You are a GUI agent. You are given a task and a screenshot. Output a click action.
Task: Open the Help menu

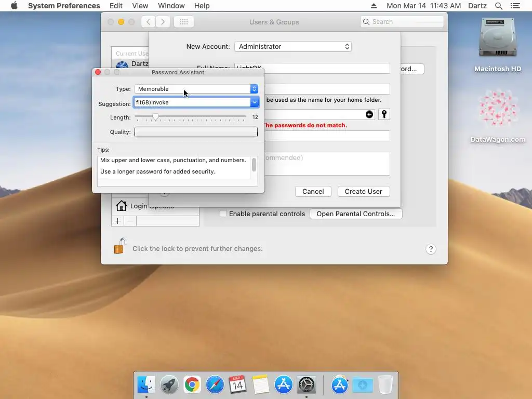click(x=202, y=6)
